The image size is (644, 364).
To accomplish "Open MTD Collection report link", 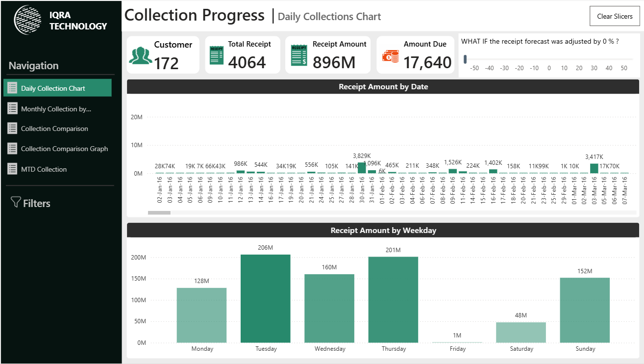I will pyautogui.click(x=44, y=169).
